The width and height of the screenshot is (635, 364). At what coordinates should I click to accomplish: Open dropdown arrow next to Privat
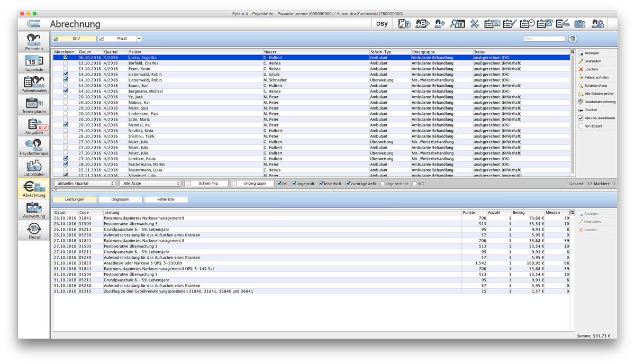pos(139,39)
